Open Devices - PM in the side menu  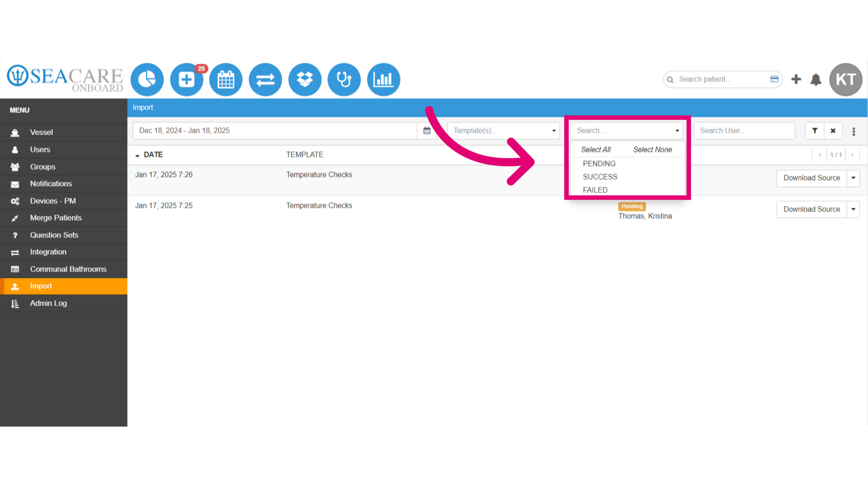(64, 201)
